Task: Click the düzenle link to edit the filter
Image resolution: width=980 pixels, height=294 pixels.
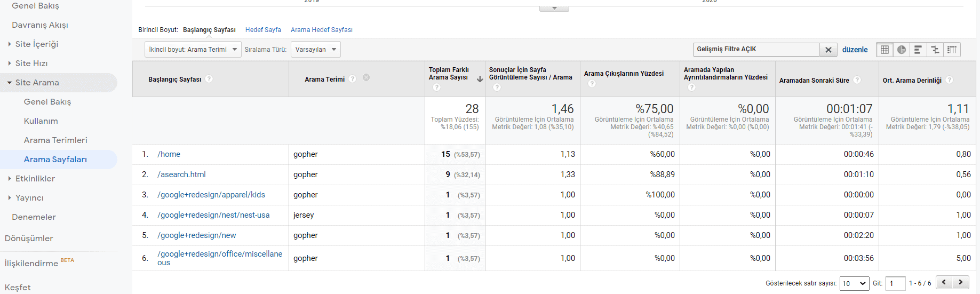Action: click(x=855, y=50)
